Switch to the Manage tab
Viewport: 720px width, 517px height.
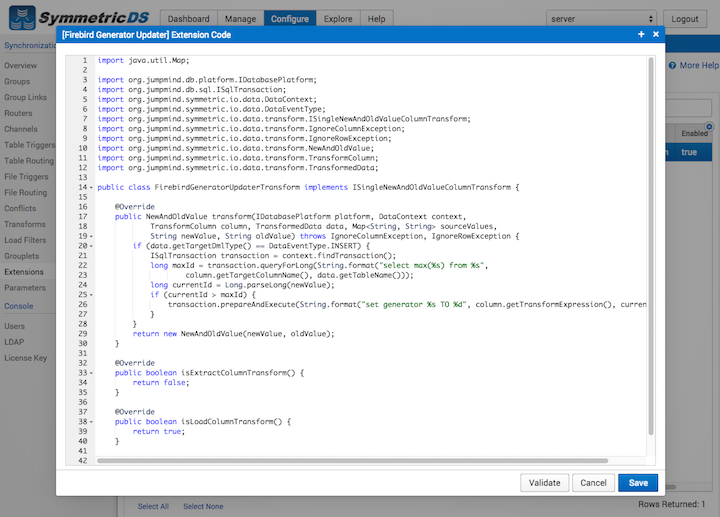pyautogui.click(x=240, y=19)
